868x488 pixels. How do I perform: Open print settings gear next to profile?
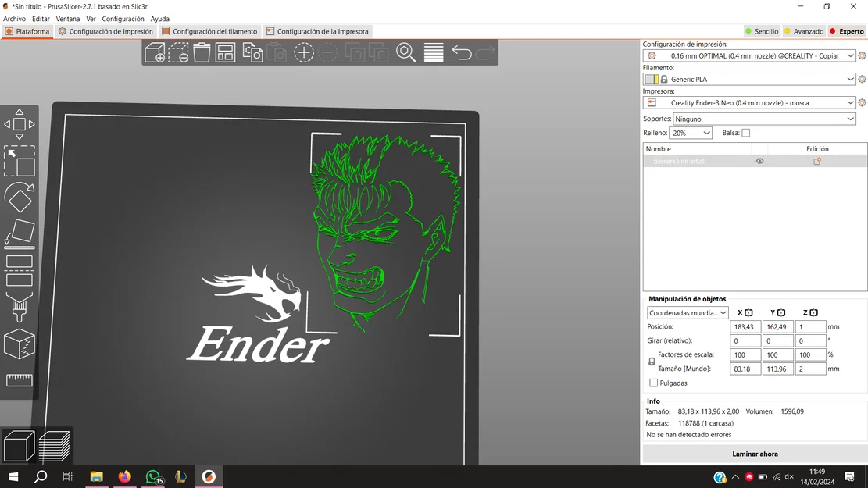(862, 55)
